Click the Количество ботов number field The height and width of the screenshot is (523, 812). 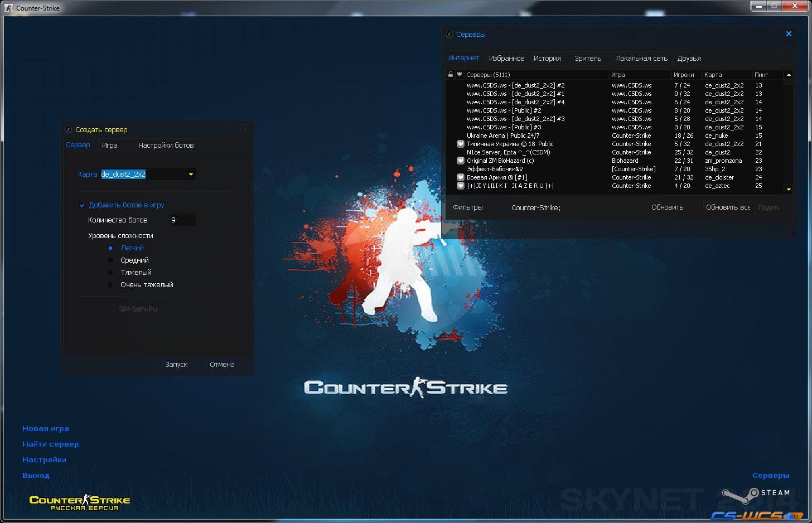point(183,220)
